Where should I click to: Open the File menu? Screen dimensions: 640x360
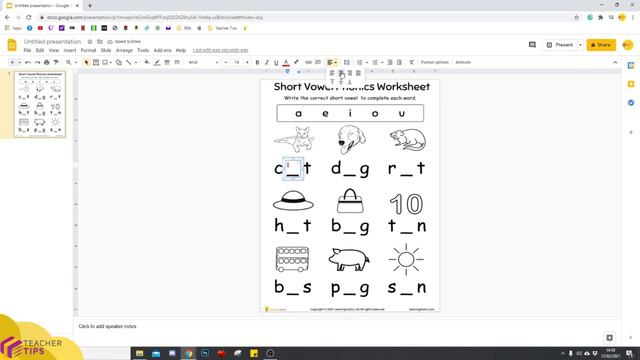tap(27, 50)
